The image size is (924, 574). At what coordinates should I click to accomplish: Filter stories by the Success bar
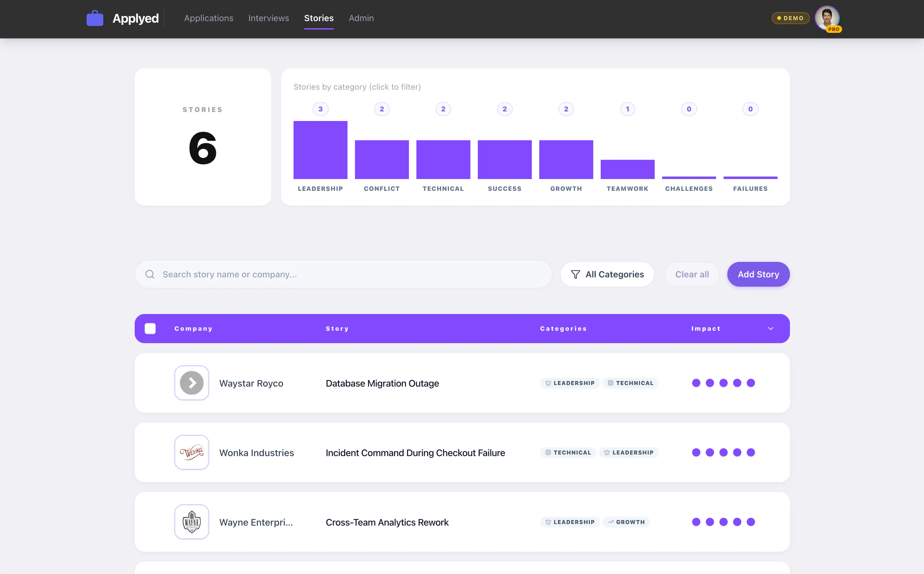(505, 159)
